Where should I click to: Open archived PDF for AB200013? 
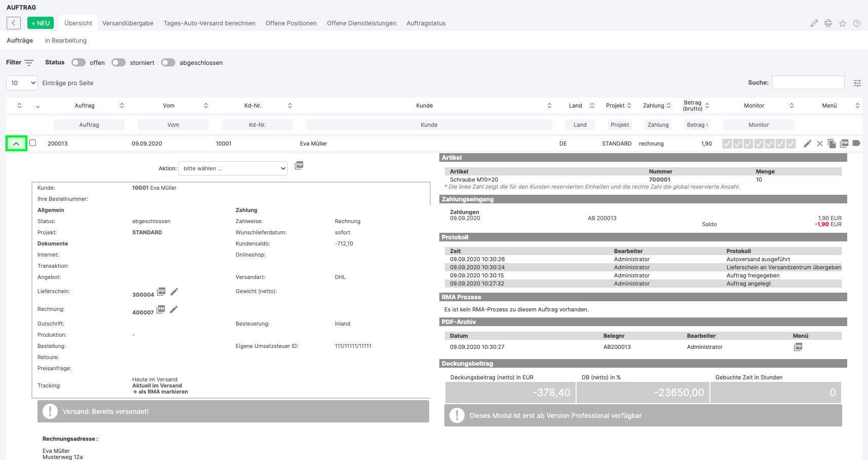[x=798, y=347]
